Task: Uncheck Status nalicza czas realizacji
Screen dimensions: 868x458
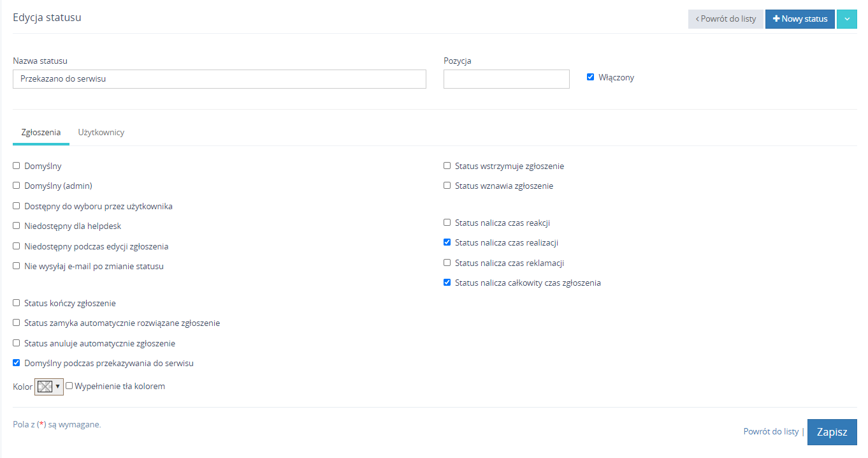Action: pos(447,242)
